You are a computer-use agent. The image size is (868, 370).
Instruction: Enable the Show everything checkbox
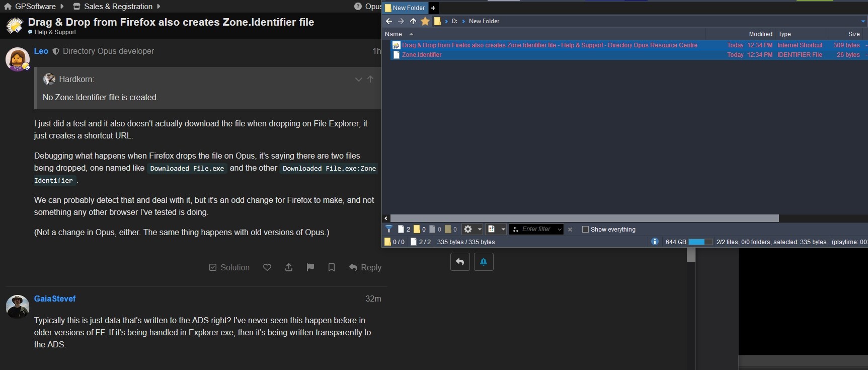tap(585, 230)
